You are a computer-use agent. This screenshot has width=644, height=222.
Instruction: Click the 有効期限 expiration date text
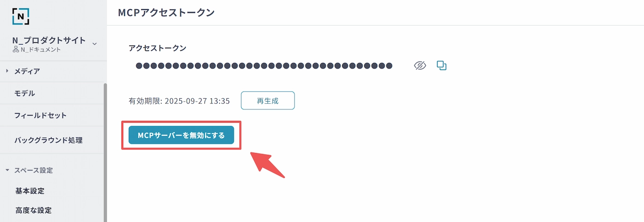pos(179,101)
